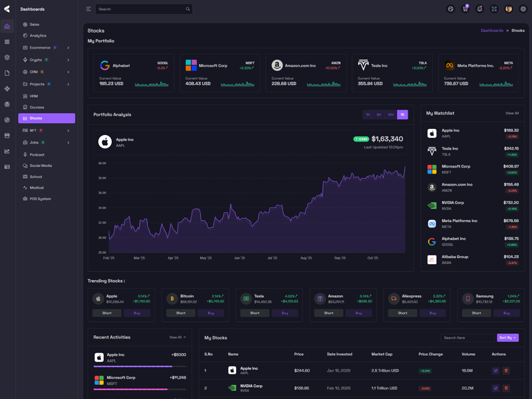The height and width of the screenshot is (399, 532).
Task: Click the user profile avatar
Action: pos(509,9)
